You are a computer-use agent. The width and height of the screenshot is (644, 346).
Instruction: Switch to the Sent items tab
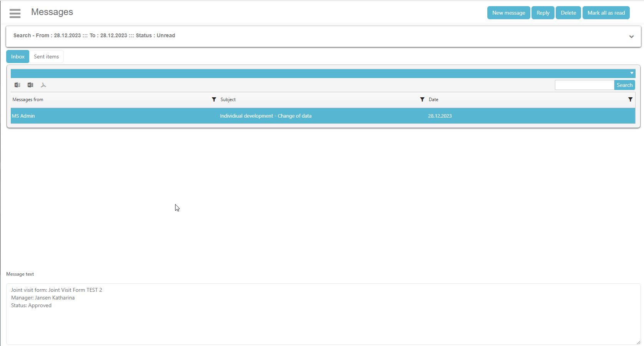pos(46,57)
